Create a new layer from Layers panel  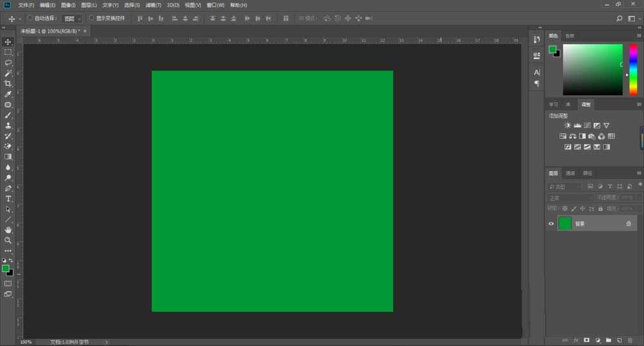coord(619,340)
